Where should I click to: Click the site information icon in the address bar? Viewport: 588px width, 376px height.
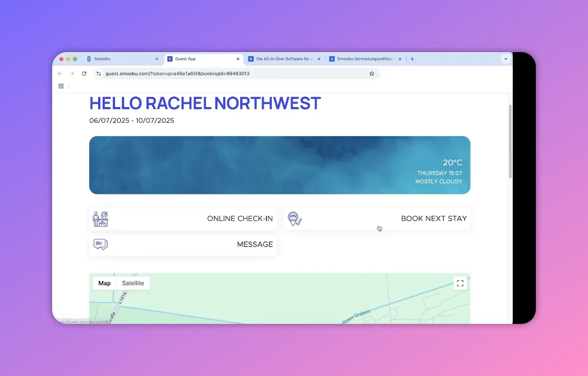(98, 73)
